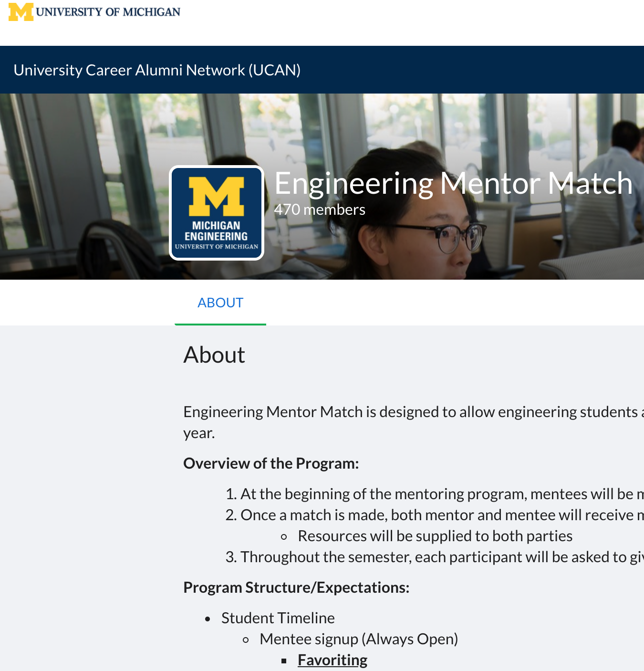Click the Overview of the Program heading

[271, 463]
